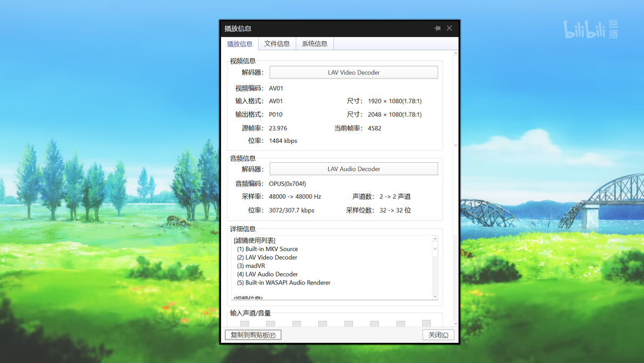Screen dimensions: 644x363
Task: Click the sample rate 48000 -> 48000 Hz
Action: [295, 196]
